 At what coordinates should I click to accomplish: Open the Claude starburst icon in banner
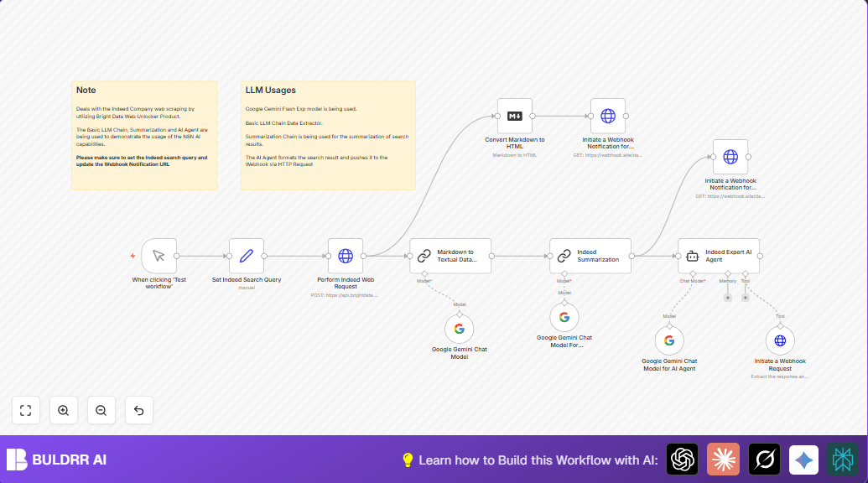pos(723,460)
